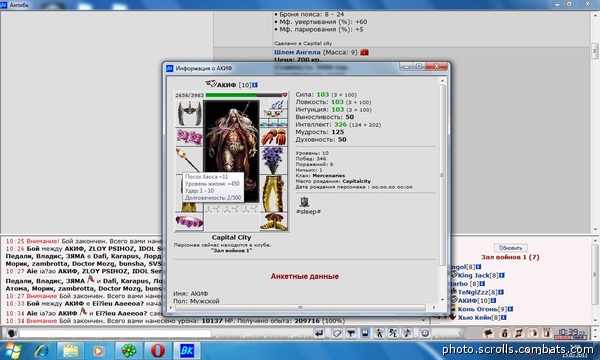
Task: Click the sleep status icon above #sleep#
Action: (304, 202)
